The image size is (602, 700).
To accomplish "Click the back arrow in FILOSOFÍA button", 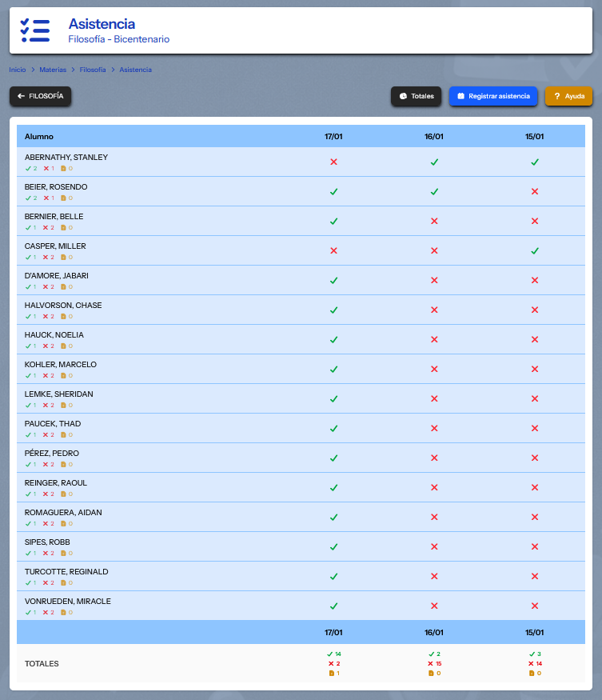I will (x=21, y=96).
